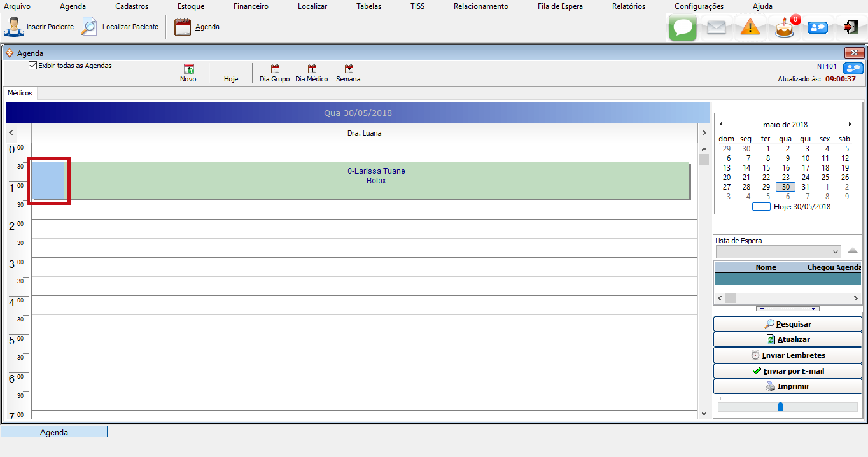Uncheck Exibir todas as Agendas
The height and width of the screenshot is (457, 868).
pyautogui.click(x=33, y=66)
